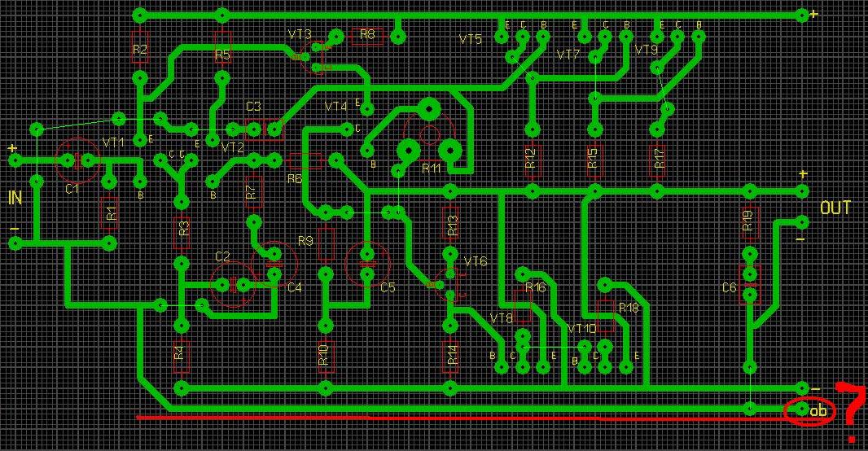Click the IN label text

point(15,198)
